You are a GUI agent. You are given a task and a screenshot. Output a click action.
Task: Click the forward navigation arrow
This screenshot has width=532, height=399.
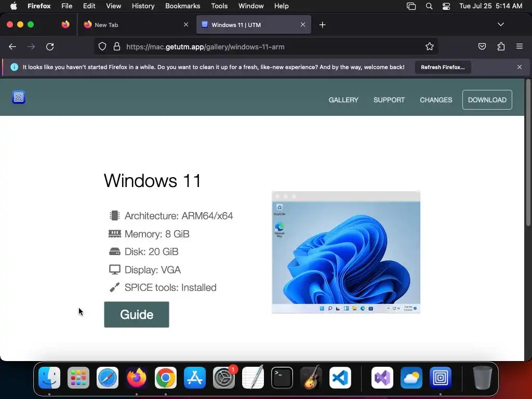coord(31,47)
